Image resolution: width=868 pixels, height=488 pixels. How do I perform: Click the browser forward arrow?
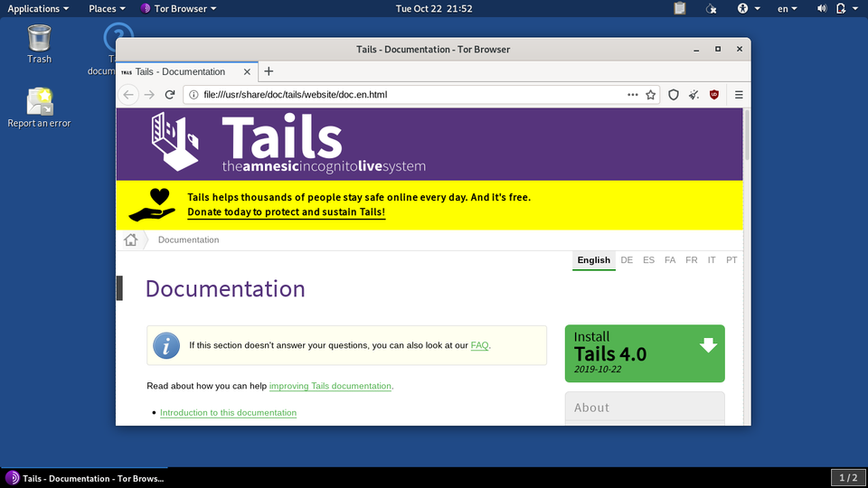(149, 95)
